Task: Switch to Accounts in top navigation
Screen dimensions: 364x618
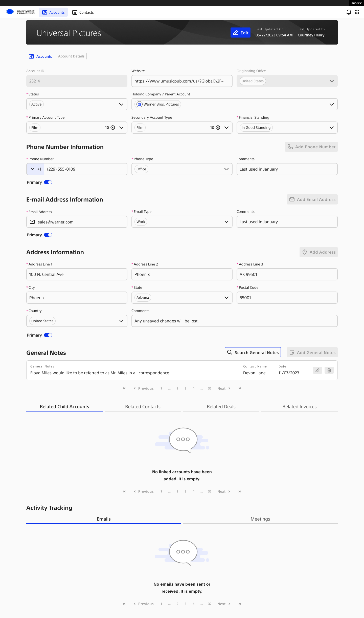Action: point(53,12)
